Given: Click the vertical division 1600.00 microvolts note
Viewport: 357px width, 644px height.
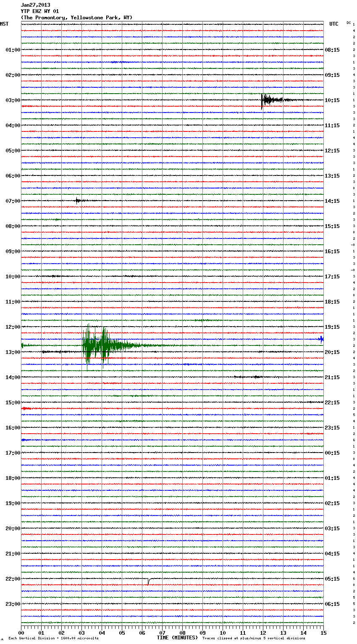Looking at the screenshot, I should click(53, 638).
